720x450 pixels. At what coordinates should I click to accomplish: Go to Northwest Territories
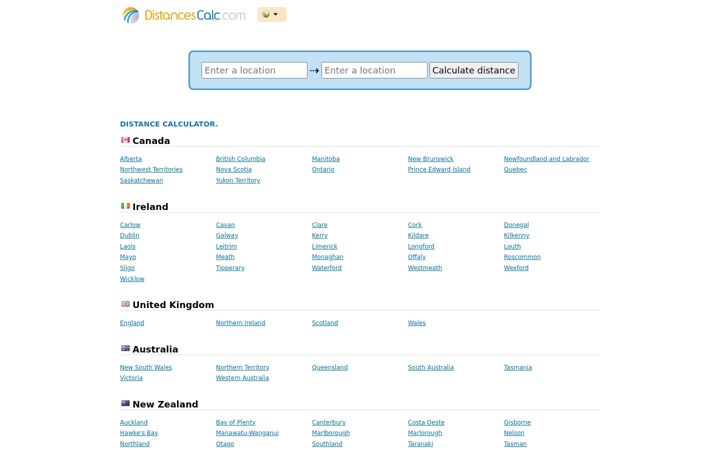coord(151,169)
